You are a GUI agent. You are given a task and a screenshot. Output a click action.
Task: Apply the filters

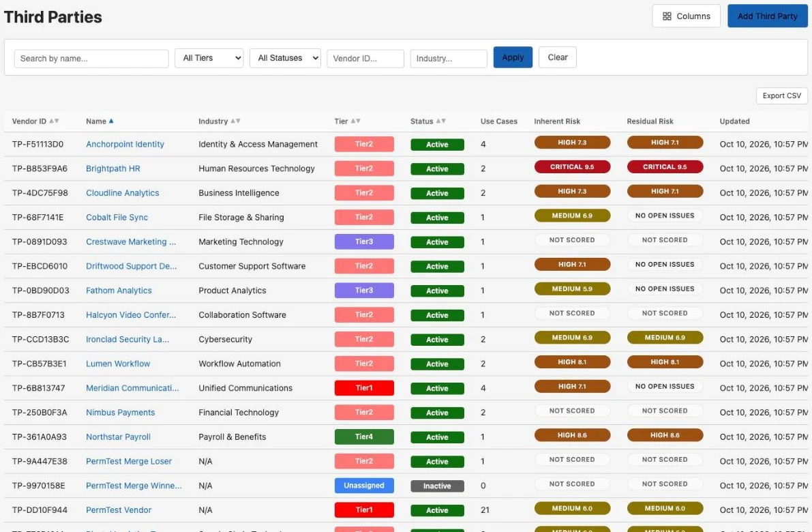coord(513,57)
